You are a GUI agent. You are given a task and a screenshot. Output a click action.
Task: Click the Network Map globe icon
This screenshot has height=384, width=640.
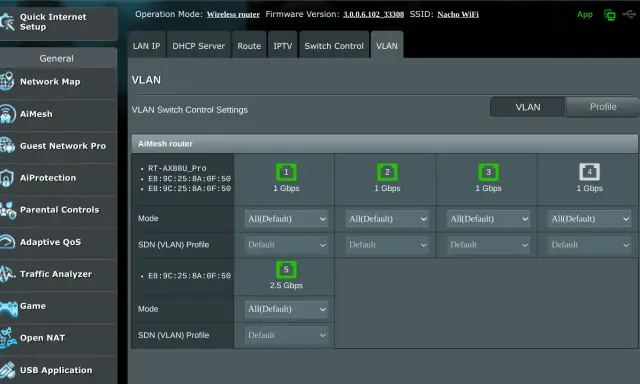pos(7,81)
